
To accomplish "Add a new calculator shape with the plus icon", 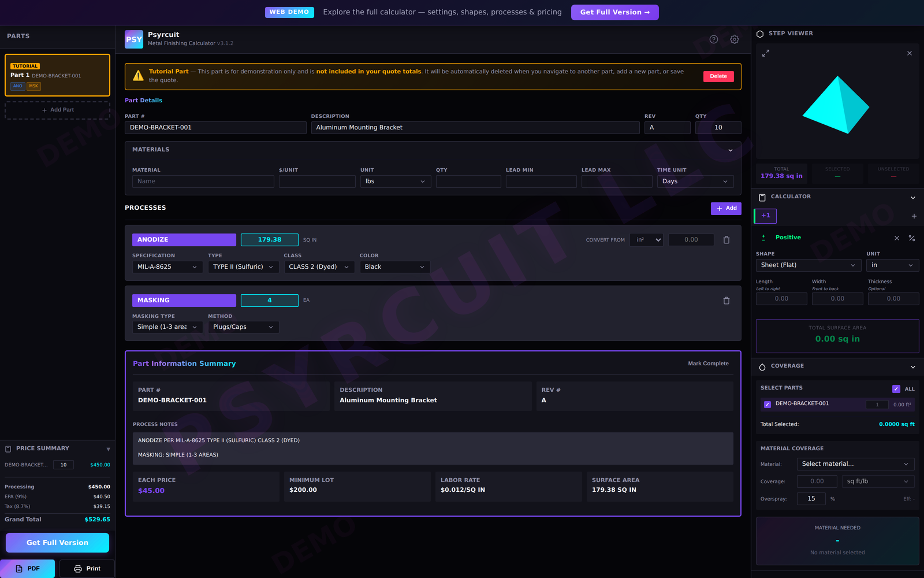I will [x=914, y=216].
